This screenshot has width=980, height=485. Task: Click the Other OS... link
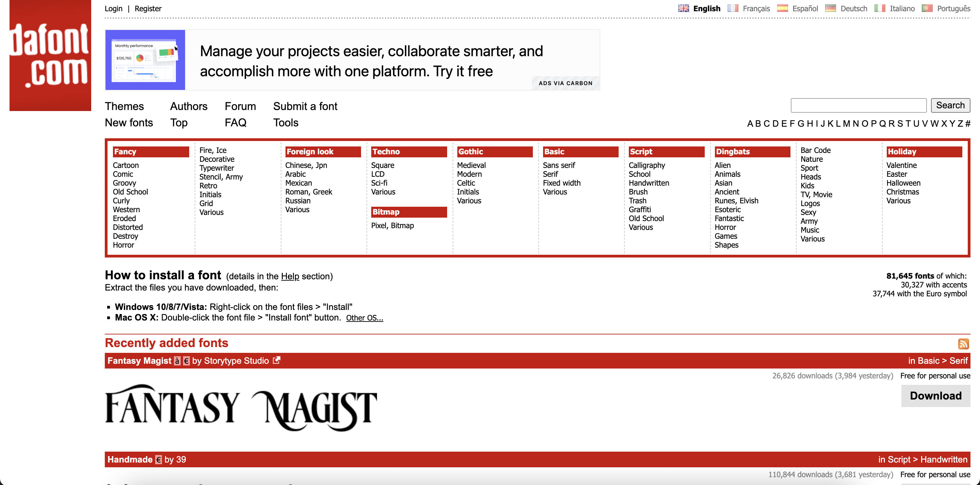coord(364,318)
